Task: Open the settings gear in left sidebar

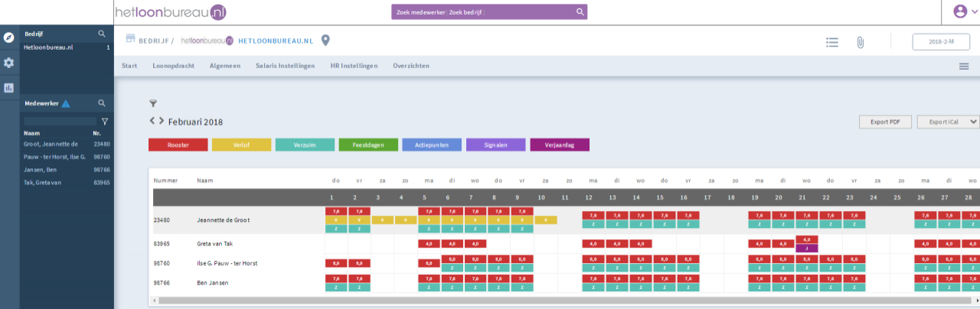Action: pos(9,63)
